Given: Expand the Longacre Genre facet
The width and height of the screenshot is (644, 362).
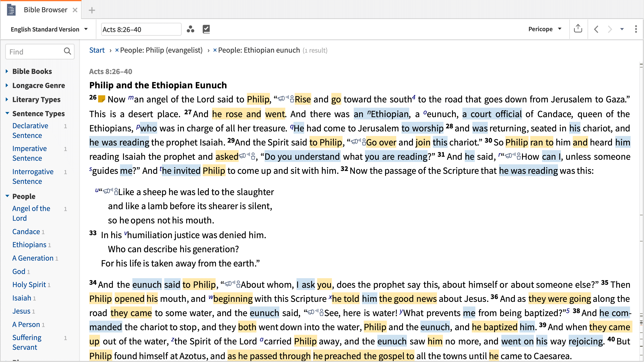Looking at the screenshot, I should 7,85.
